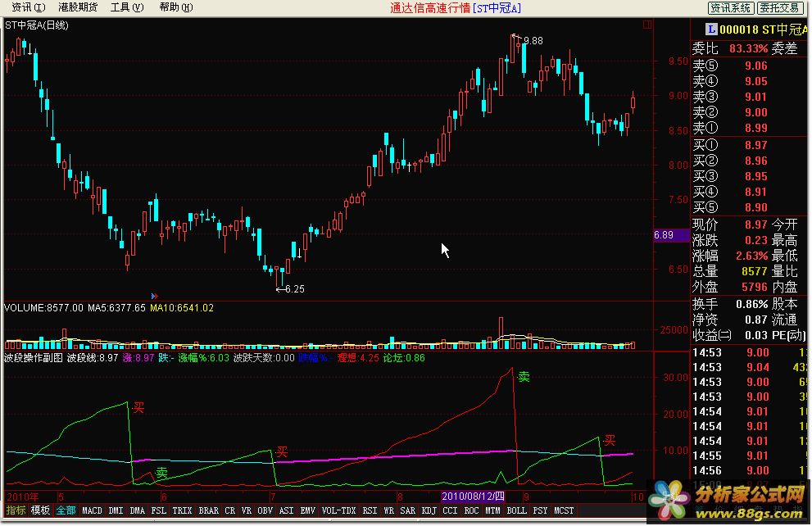Viewport: 812px width, 526px height.
Task: Switch to the TRIX indicator
Action: [182, 510]
